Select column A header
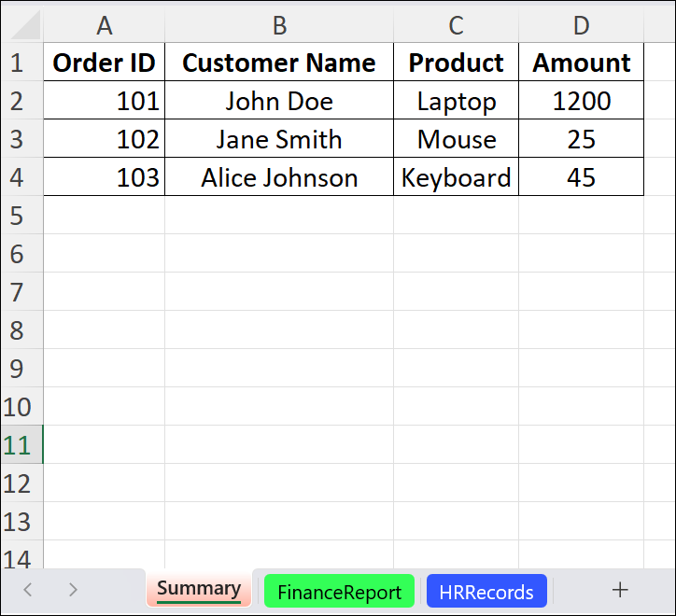Viewport: 676px width, 616px height. [104, 26]
